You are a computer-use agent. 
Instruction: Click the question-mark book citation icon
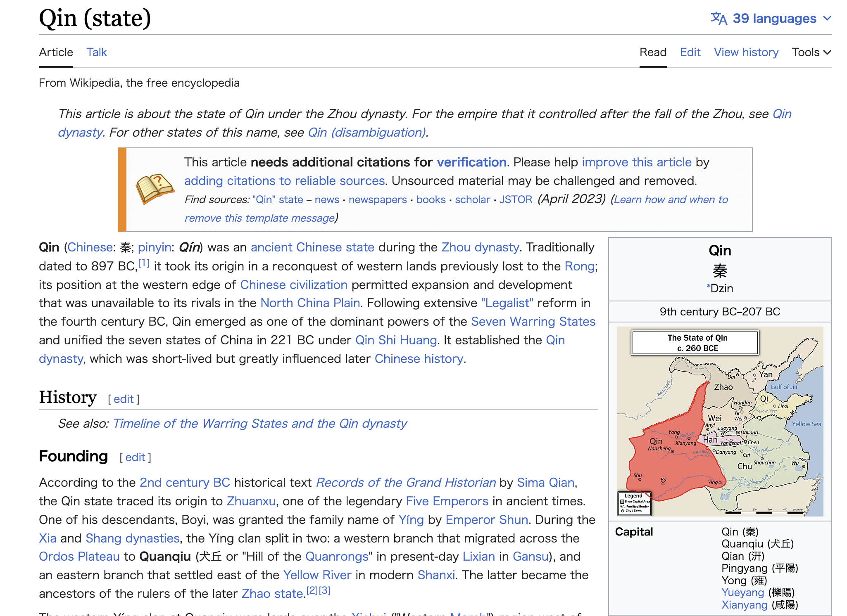click(155, 189)
